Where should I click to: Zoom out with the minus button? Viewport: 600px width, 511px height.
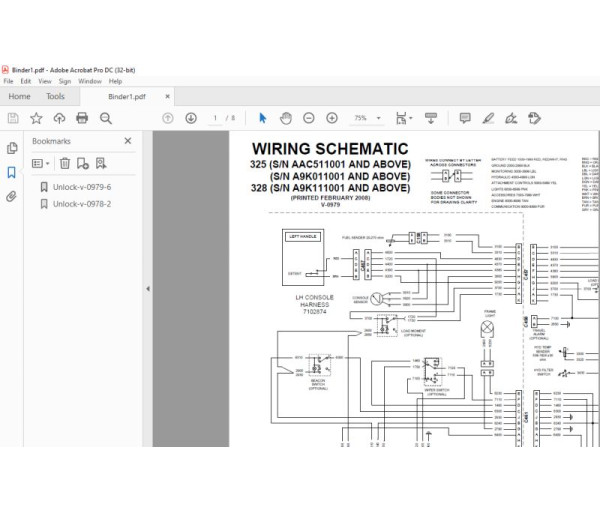click(309, 118)
